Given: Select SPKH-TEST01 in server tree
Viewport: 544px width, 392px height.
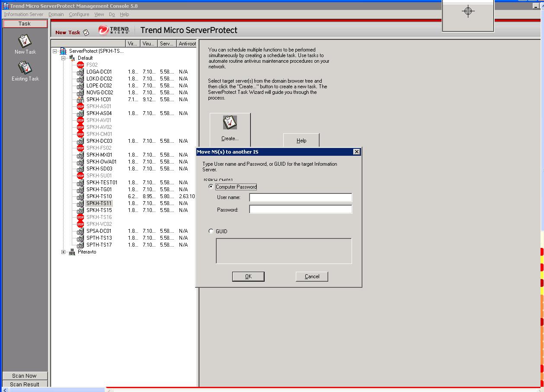Looking at the screenshot, I should click(x=102, y=183).
